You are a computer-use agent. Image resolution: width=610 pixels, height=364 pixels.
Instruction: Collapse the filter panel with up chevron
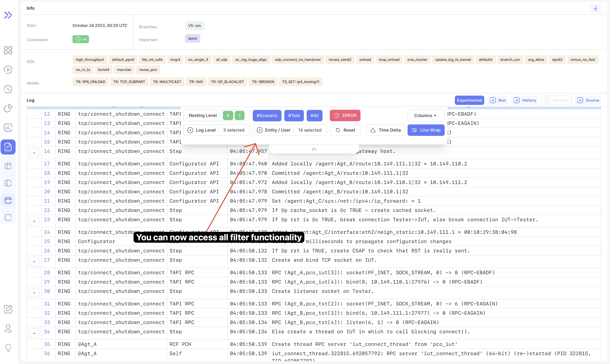(314, 149)
